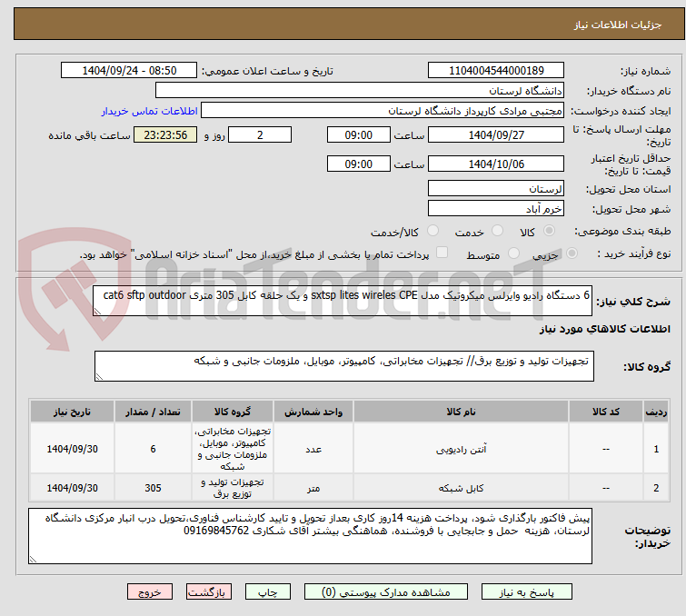Click the بازگشت back button
Viewport: 686px width, 616px height.
[x=209, y=592]
